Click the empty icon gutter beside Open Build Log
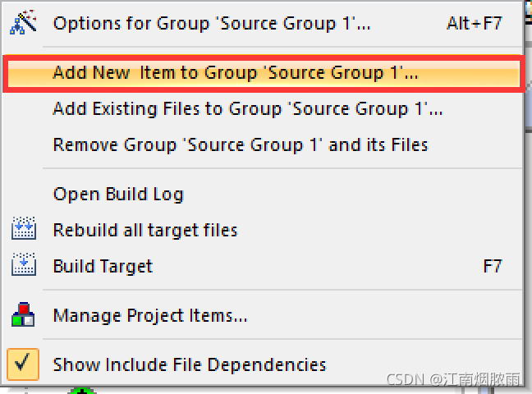Screen dimensions: 532x394 [23, 195]
